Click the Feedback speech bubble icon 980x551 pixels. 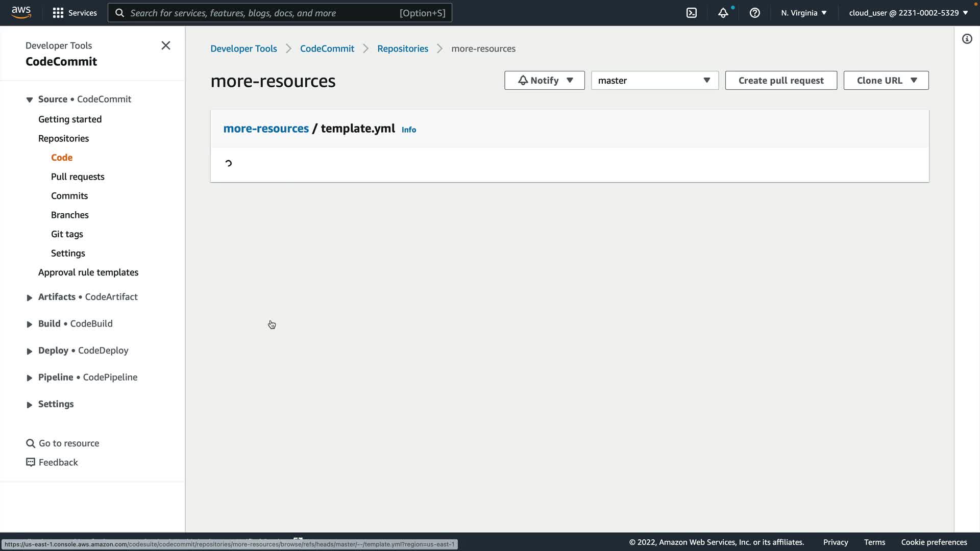[31, 462]
